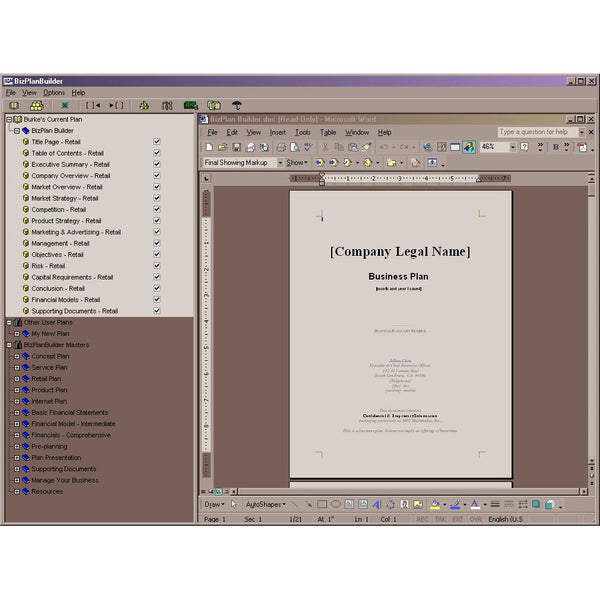The width and height of the screenshot is (600, 600).
Task: Click the Bold B icon
Action: tap(556, 147)
